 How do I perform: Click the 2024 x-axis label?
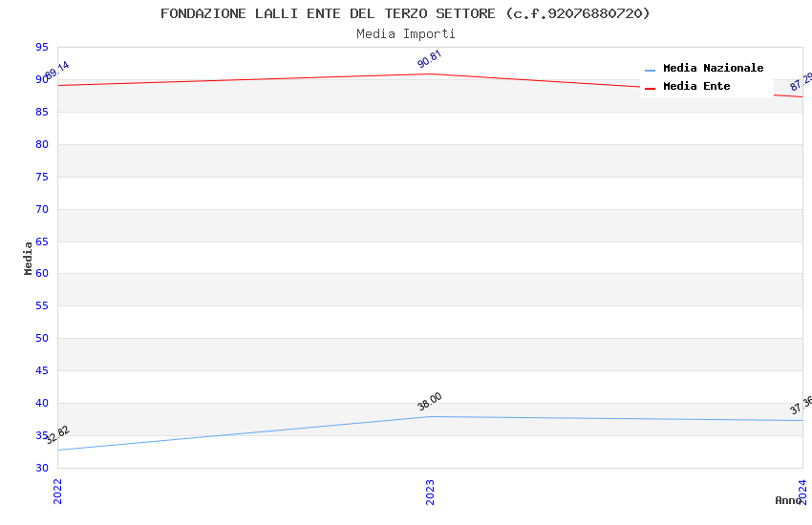click(x=802, y=492)
